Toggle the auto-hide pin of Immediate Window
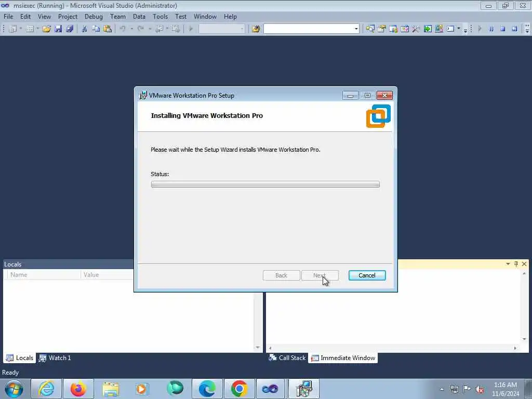 click(x=516, y=264)
